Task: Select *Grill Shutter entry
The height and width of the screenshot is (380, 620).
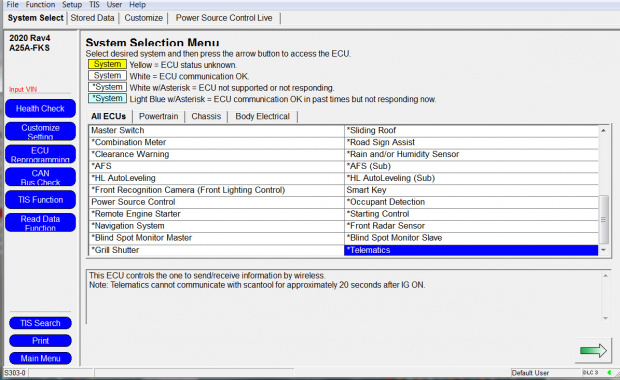Action: 217,250
